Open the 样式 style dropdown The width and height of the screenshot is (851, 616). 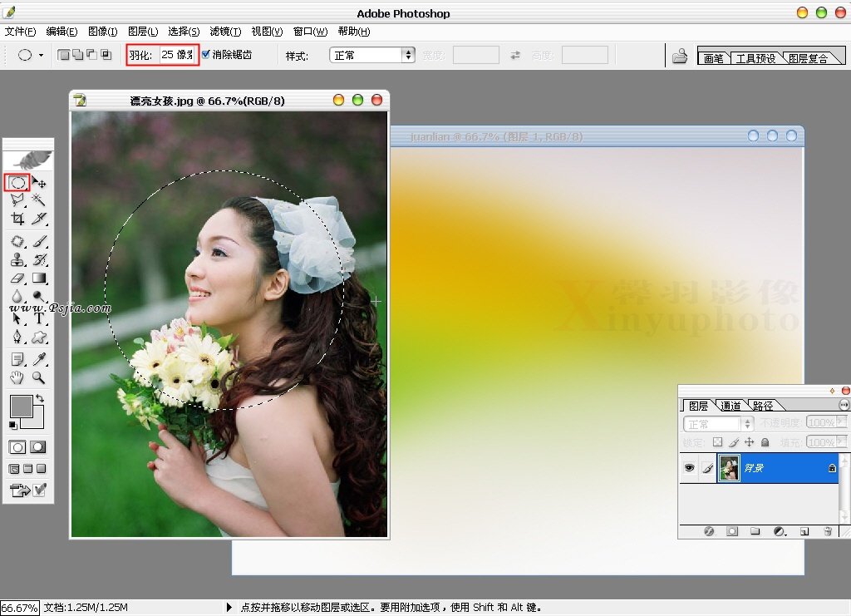(373, 55)
